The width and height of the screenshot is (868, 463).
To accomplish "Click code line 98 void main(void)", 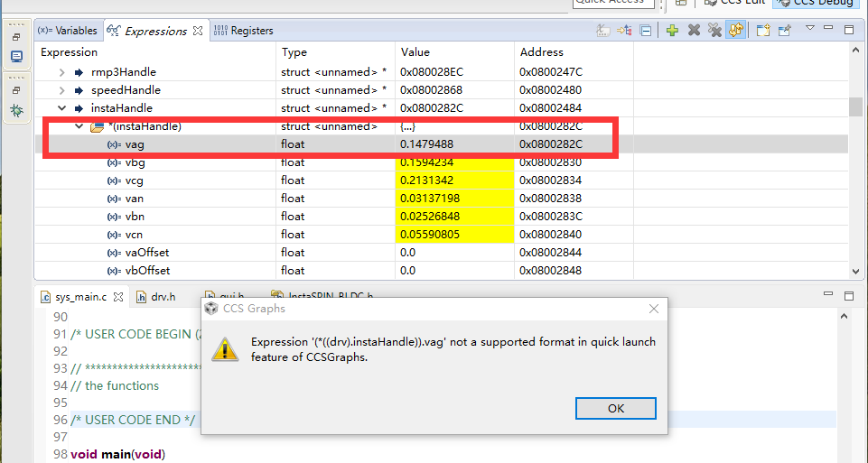I will 118,455.
